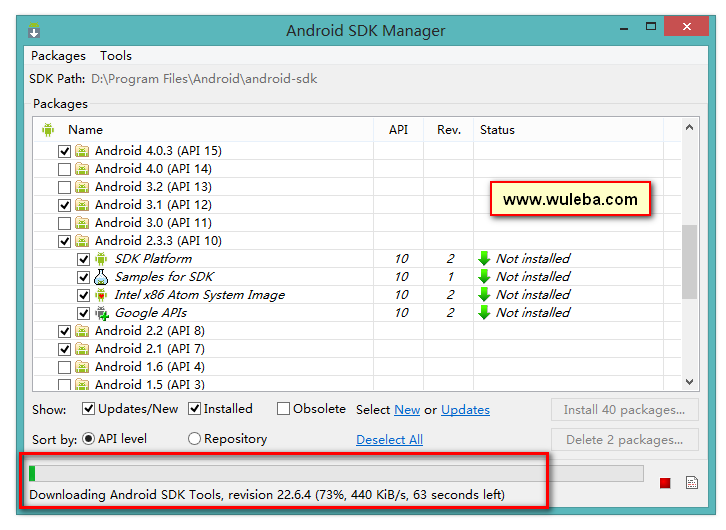Image resolution: width=726 pixels, height=530 pixels.
Task: Toggle the Installed show checkbox
Action: [x=194, y=409]
